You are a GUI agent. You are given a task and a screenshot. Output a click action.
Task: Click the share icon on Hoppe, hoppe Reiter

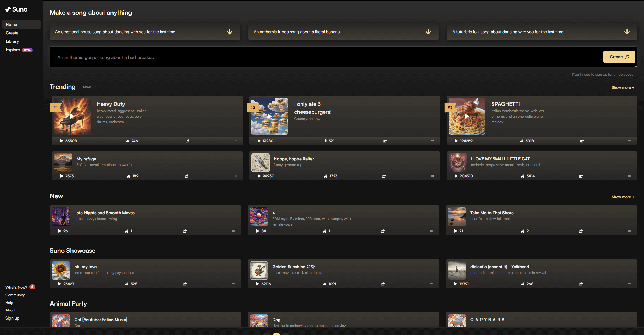pos(383,176)
